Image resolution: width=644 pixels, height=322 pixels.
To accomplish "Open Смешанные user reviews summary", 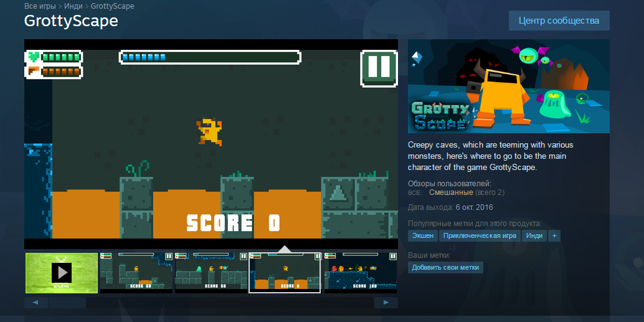I will click(451, 192).
